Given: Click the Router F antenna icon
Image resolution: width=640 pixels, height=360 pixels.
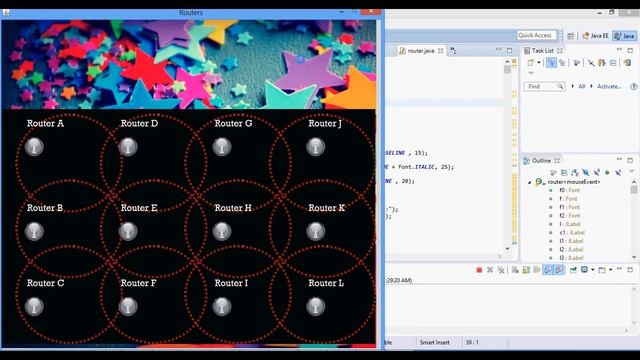Looking at the screenshot, I should coord(128,307).
